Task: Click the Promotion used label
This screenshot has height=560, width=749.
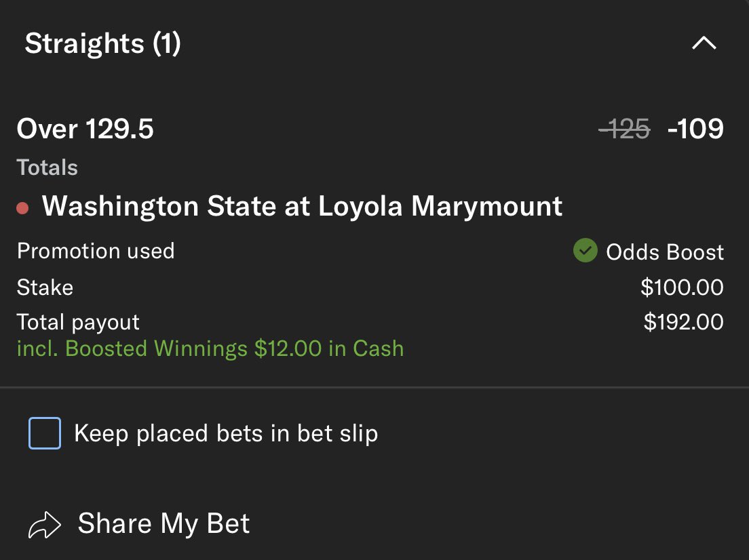Action: coord(96,251)
